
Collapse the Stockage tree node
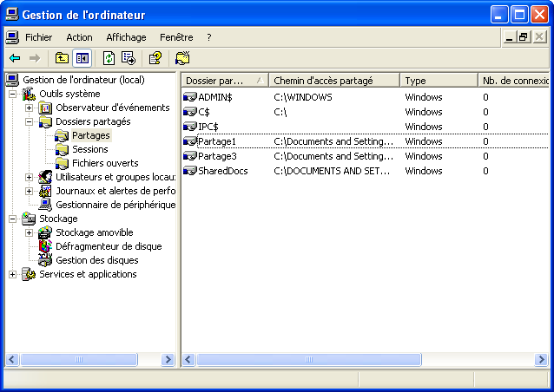click(x=13, y=219)
